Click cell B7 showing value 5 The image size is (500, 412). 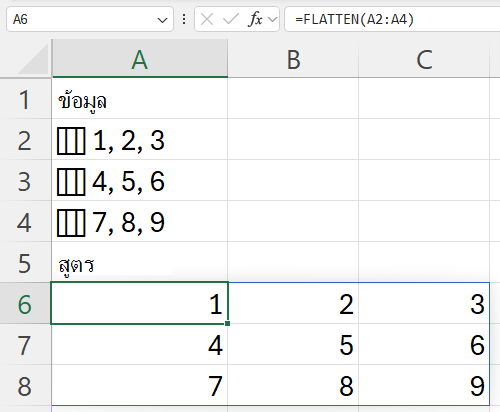pyautogui.click(x=293, y=345)
